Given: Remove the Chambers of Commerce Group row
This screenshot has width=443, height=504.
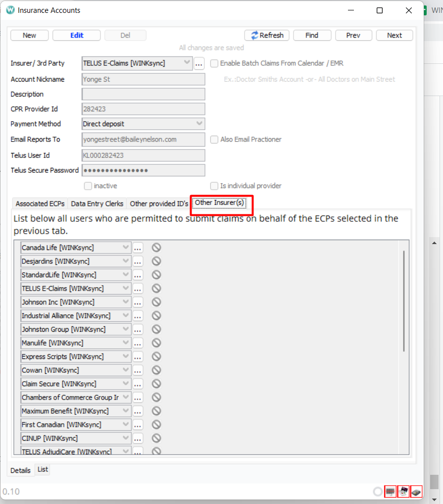Looking at the screenshot, I should pyautogui.click(x=156, y=397).
